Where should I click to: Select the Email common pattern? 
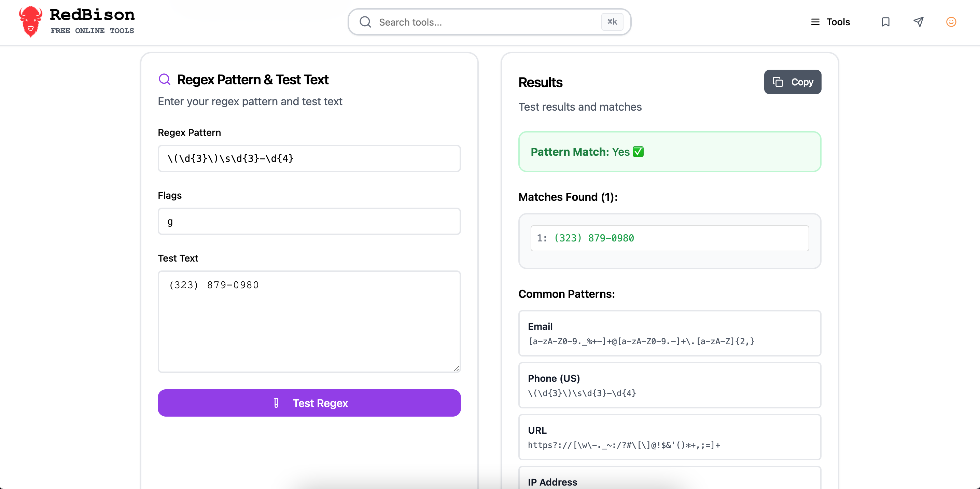coord(670,333)
